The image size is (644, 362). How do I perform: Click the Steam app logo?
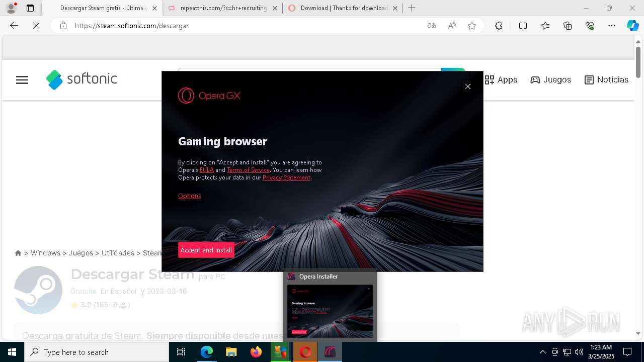[x=38, y=290]
